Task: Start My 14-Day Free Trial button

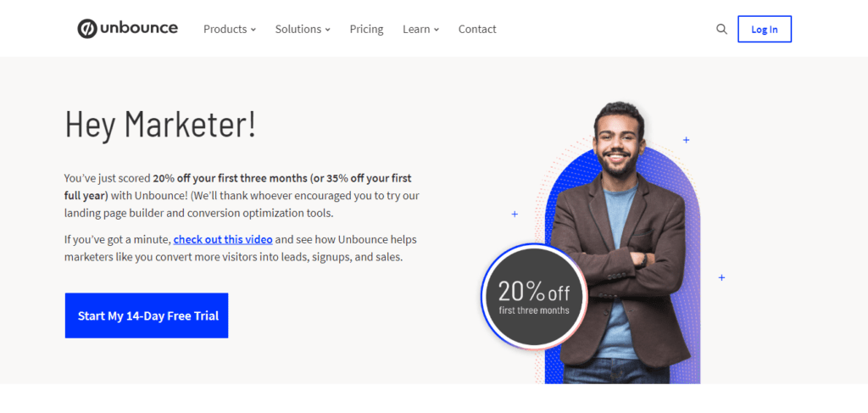Action: [x=147, y=315]
